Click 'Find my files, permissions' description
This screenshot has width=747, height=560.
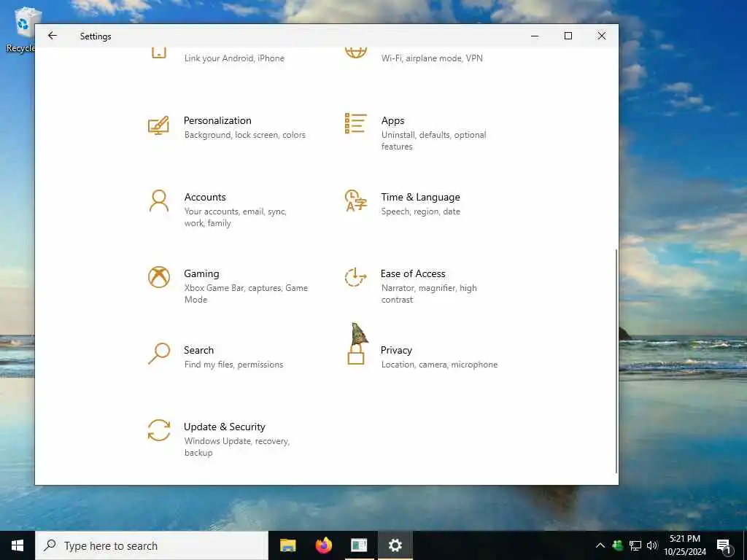point(233,365)
